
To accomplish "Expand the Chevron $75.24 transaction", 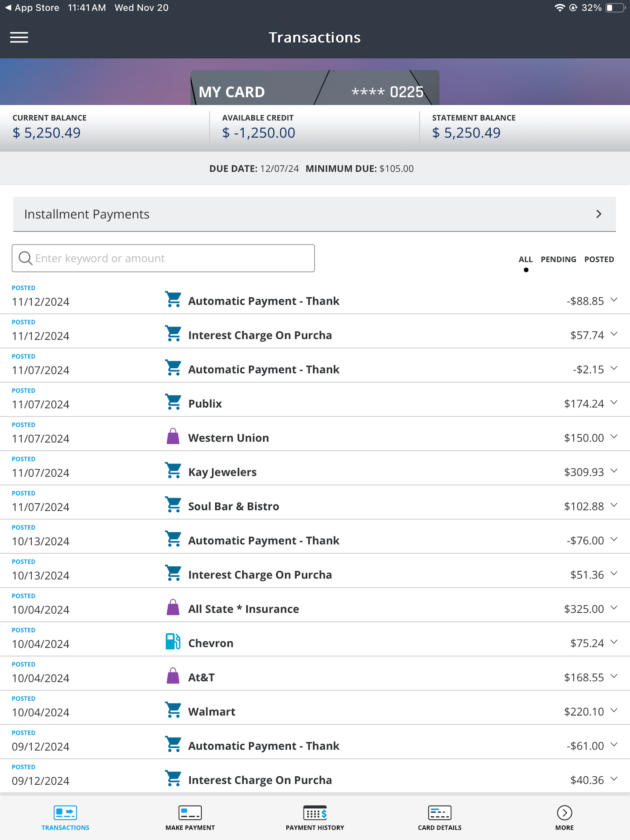I will click(614, 641).
